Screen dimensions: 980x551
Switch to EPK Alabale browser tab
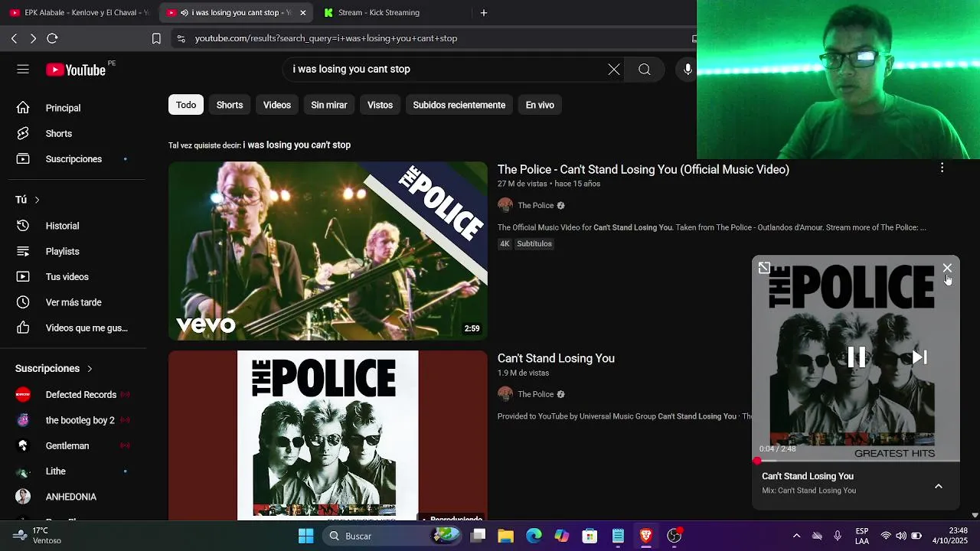coord(79,13)
